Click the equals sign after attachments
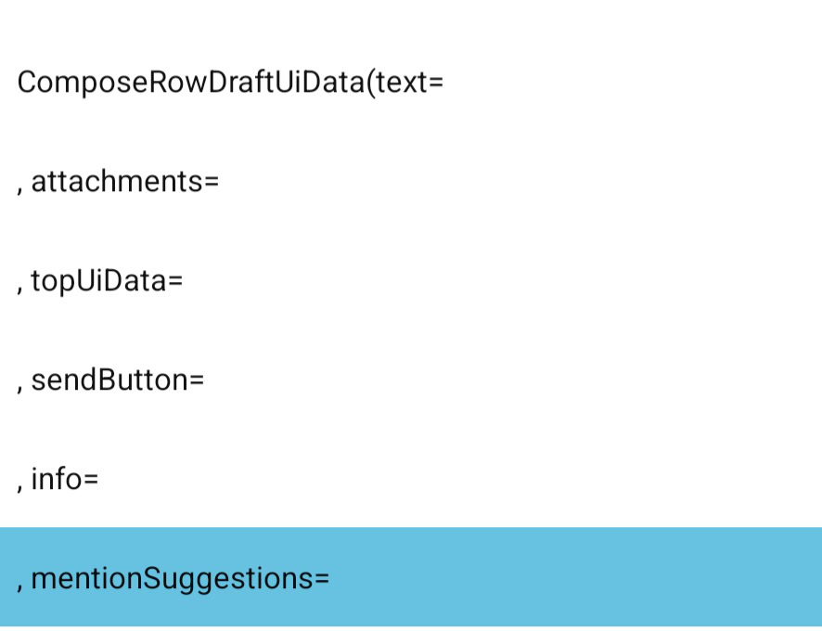Viewport: 822px width, 644px height. pyautogui.click(x=212, y=182)
